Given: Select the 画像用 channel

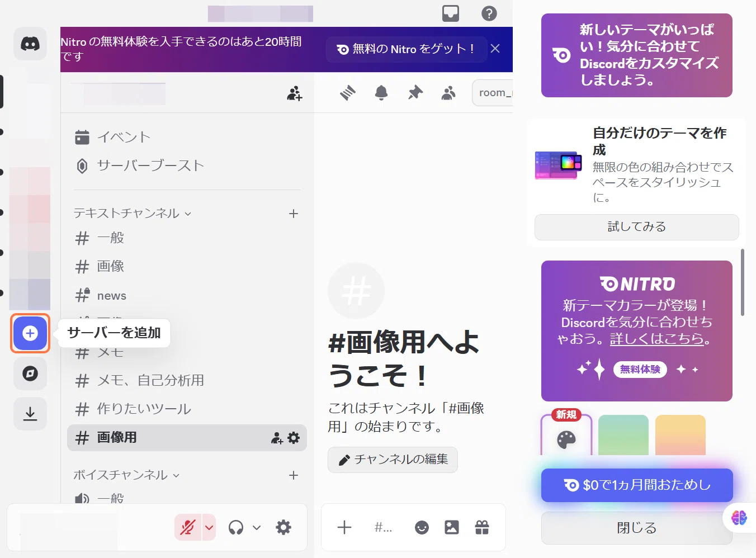Looking at the screenshot, I should [x=187, y=438].
